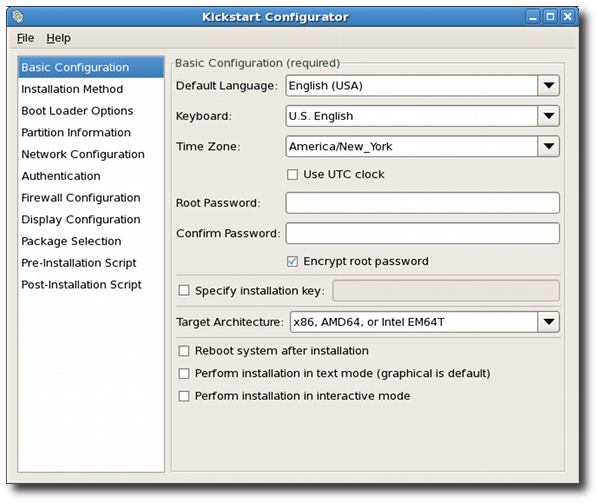Enable Perform installation in interactive mode

coord(184,396)
